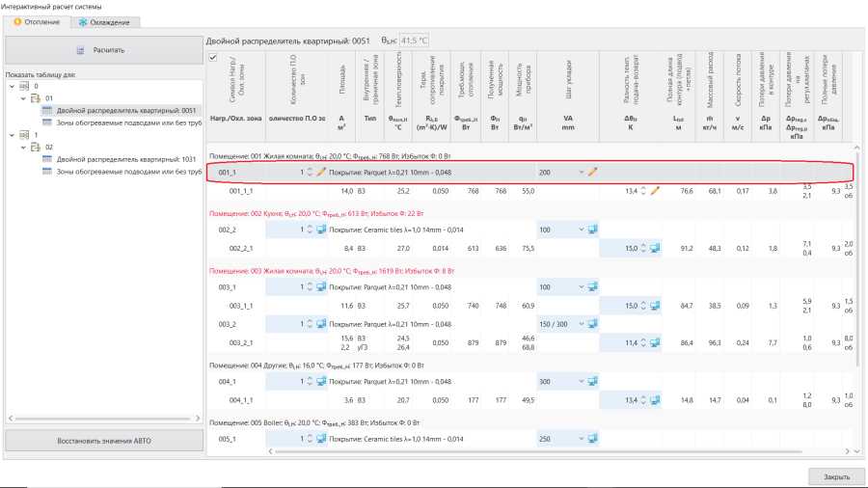Click the pencil icon next to 13,4 in row 001_1_1
The height and width of the screenshot is (488, 868).
[655, 191]
